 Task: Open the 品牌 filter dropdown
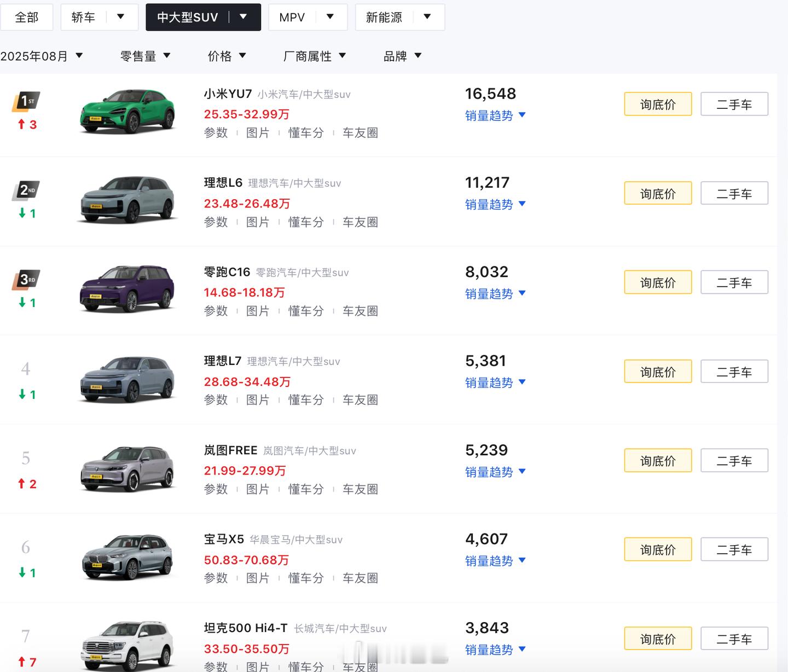(x=402, y=56)
